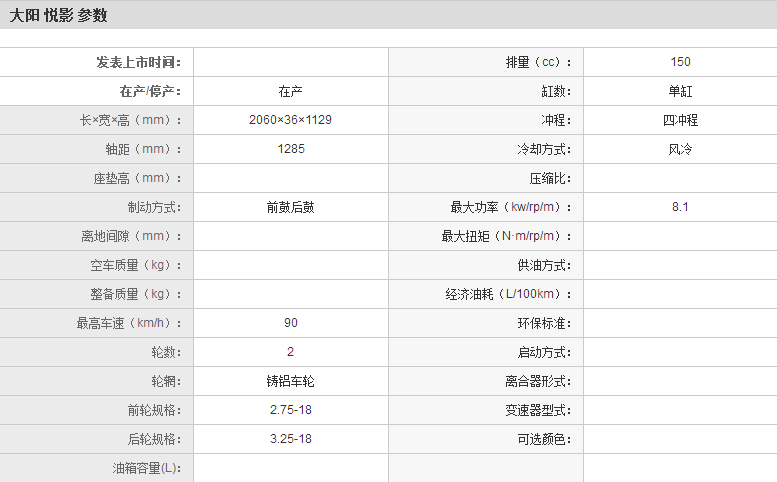The width and height of the screenshot is (777, 482).
Task: Click the top speed value 90
Action: 290,323
